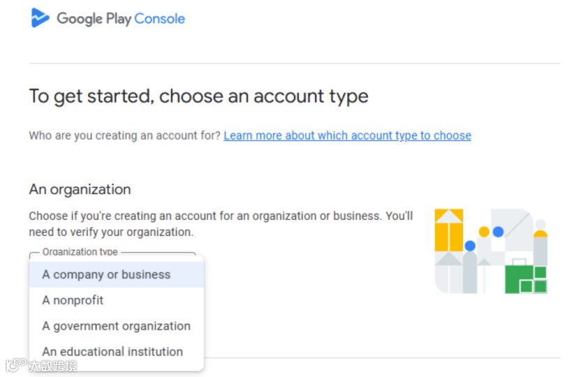Click the green briefcase in the illustration
This screenshot has height=377, width=588.
click(525, 279)
